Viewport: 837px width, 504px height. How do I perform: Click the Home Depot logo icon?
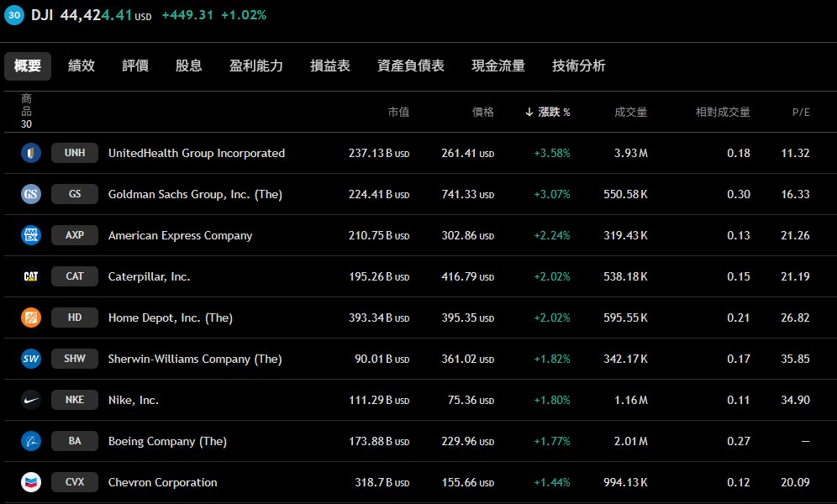[x=31, y=318]
